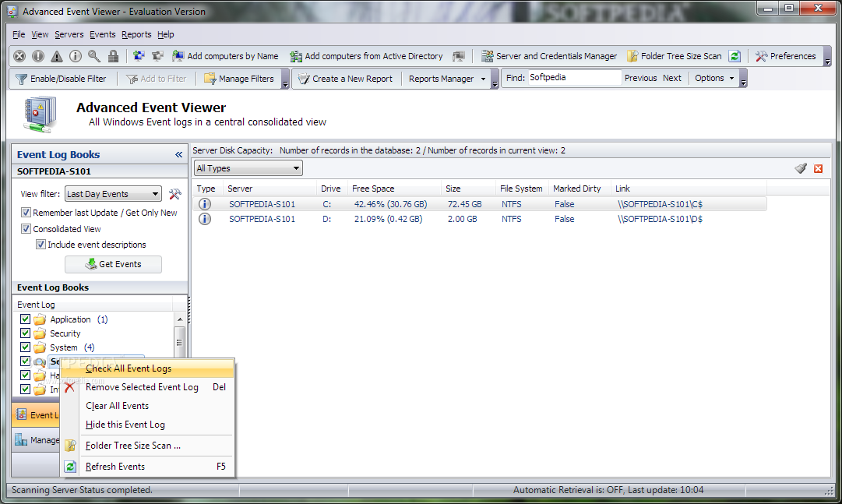Open the main toolbar overflow arrow after Preferences
Screen dimensions: 842x504
827,56
